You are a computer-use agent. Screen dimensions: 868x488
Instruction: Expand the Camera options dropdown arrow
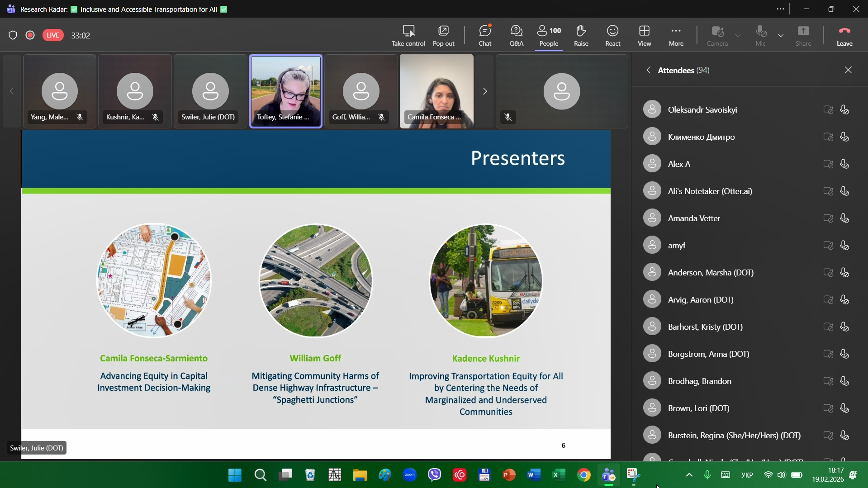738,35
